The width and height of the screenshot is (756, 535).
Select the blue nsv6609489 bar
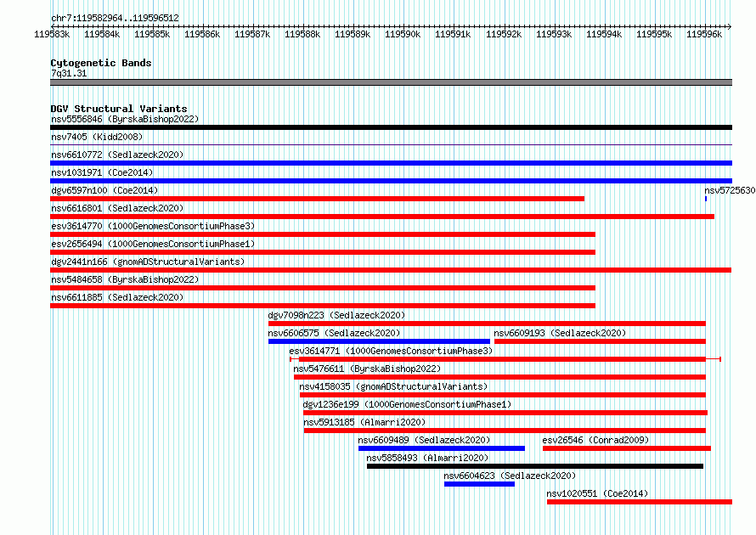coord(442,448)
